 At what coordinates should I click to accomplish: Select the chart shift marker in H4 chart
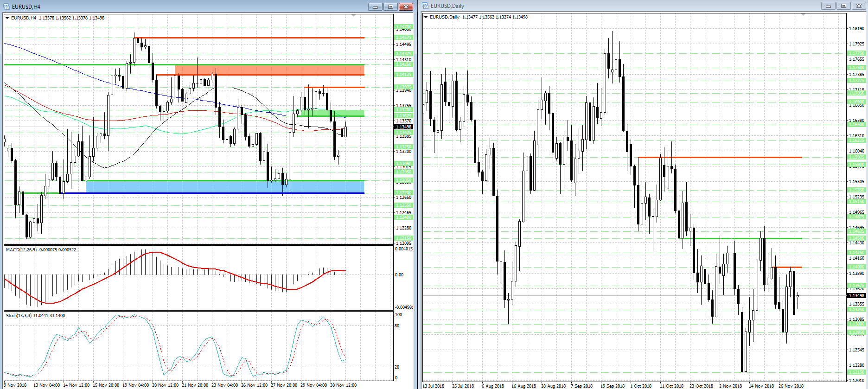[x=354, y=16]
